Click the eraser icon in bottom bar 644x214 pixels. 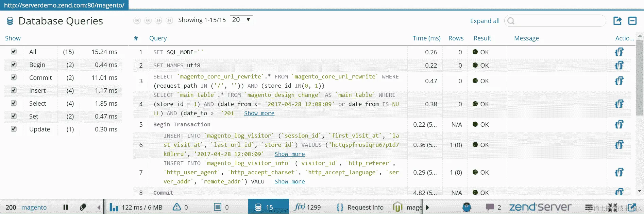[83, 207]
